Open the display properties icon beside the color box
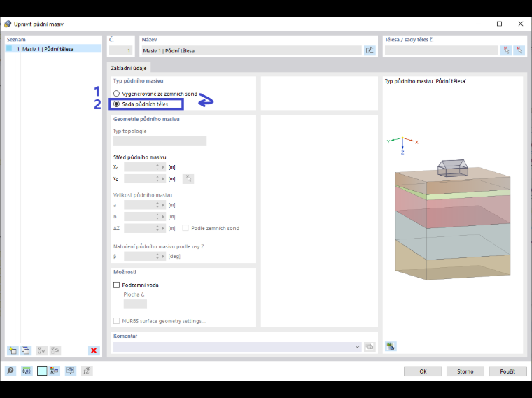The height and width of the screenshot is (398, 532). (55, 371)
